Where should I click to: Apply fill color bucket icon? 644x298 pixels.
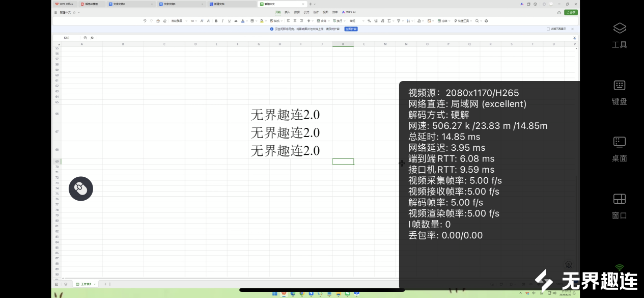point(262,21)
